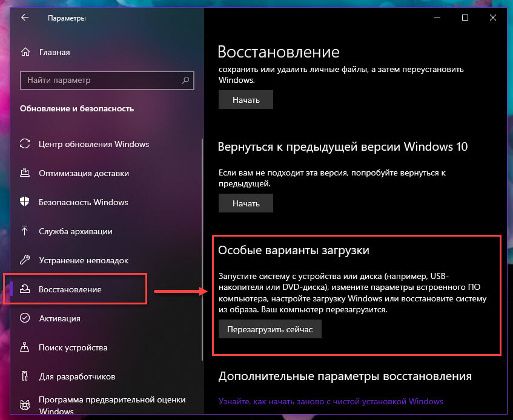513x420 pixels.
Task: Click the sidebar vertical scrollbar
Action: point(202,249)
